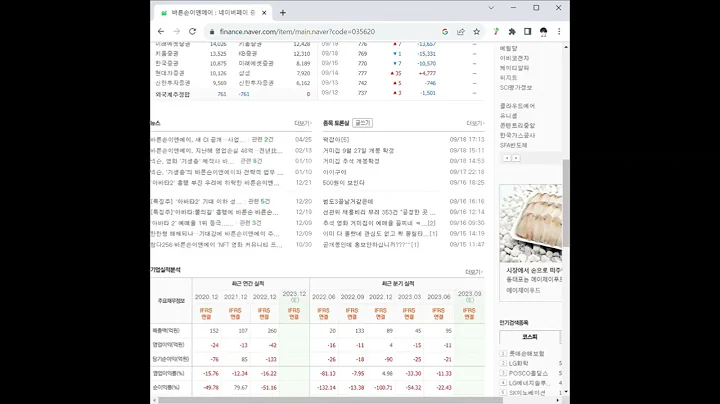Click the vertical scrollbar down arrow

566,392
